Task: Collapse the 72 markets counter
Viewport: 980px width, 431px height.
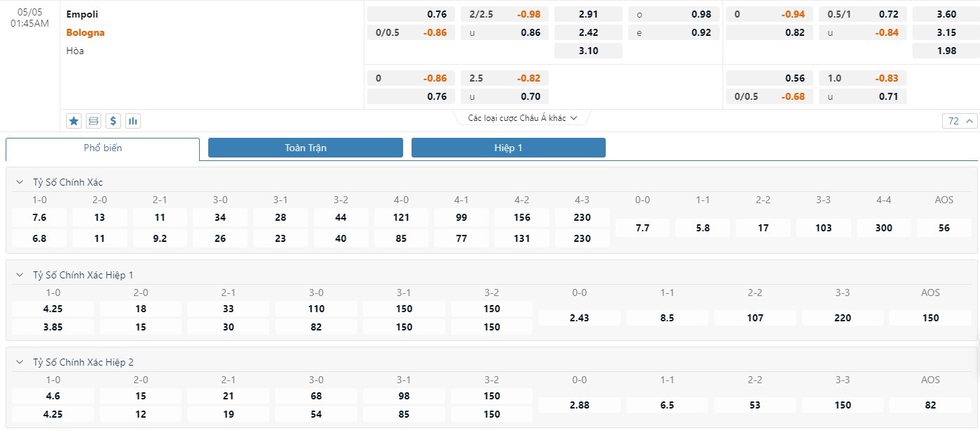Action: 960,121
